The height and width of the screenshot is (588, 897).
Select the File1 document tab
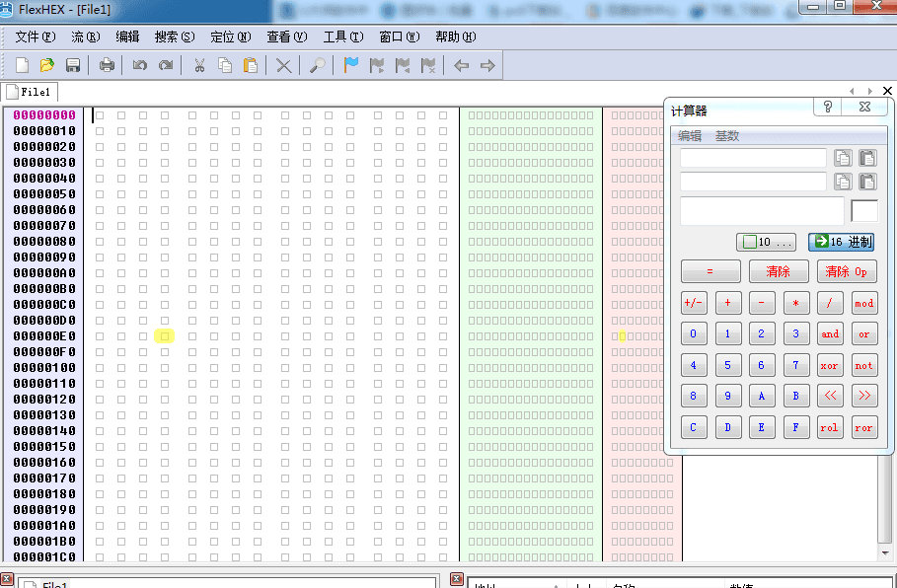click(30, 92)
